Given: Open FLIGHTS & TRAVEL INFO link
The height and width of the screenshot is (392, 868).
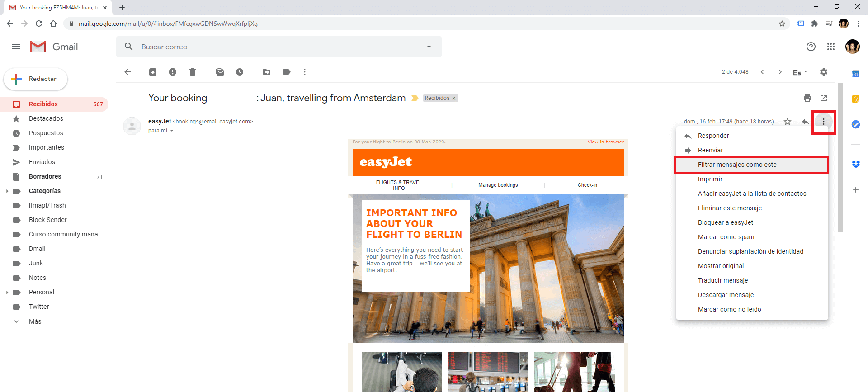Looking at the screenshot, I should click(399, 185).
